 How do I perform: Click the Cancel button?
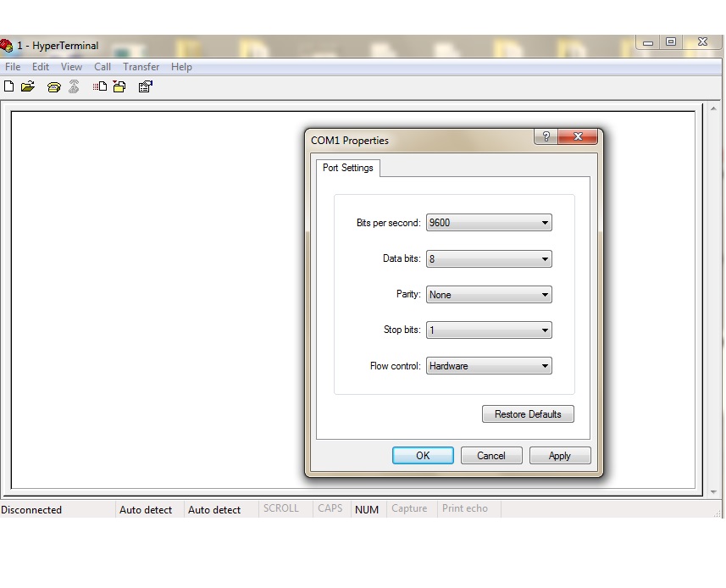tap(491, 456)
